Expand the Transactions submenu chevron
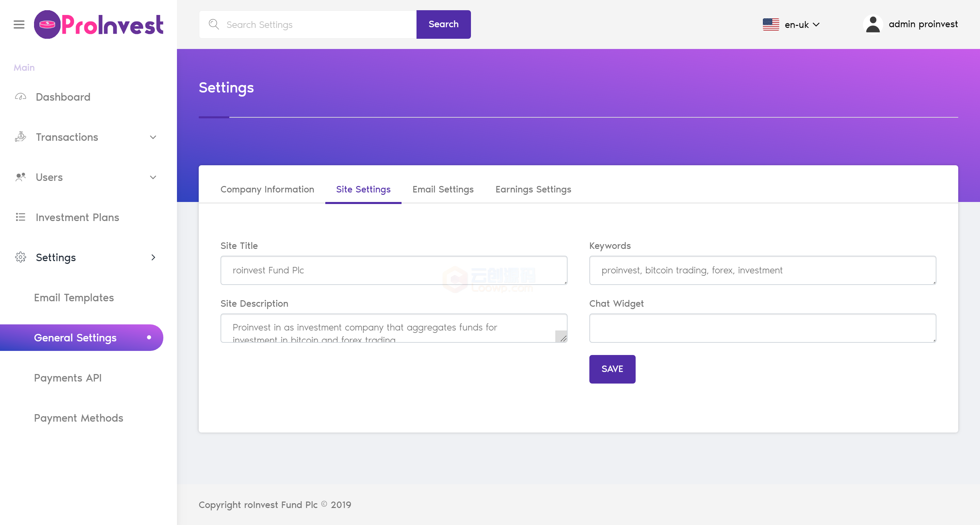 coord(153,137)
